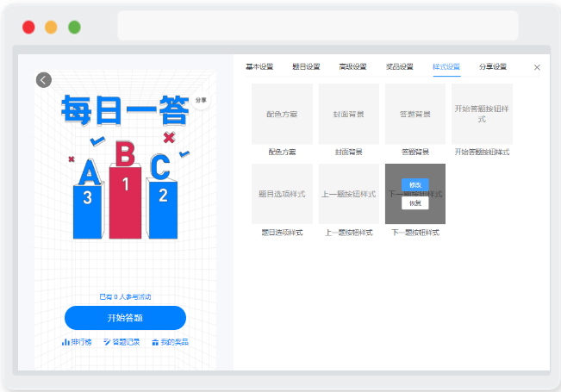This screenshot has width=561, height=392.
Task: Click the 题目选项样式 caption label below tile
Action: tap(282, 233)
